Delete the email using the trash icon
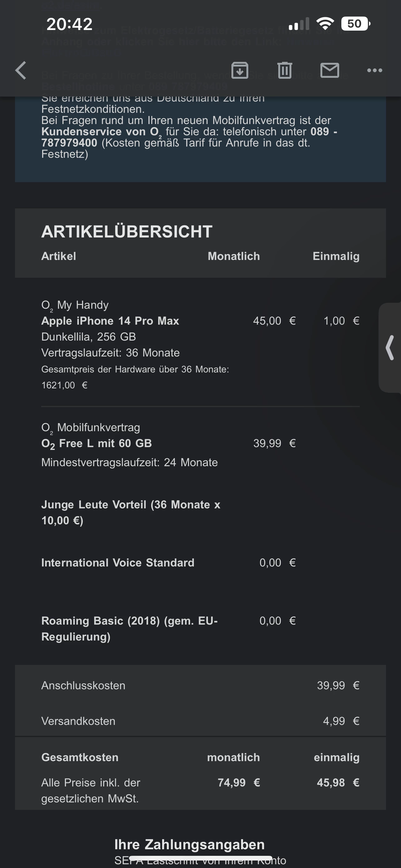 click(x=285, y=70)
